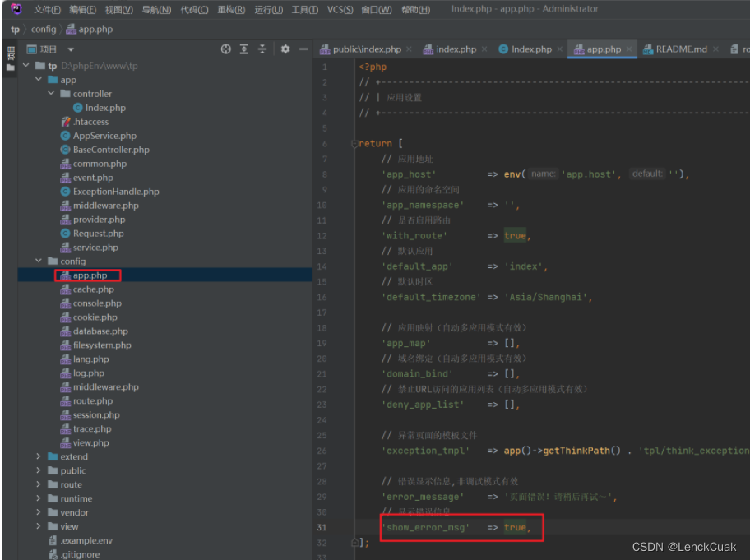Click the expand all tree icon
This screenshot has width=750, height=560.
coord(244,49)
